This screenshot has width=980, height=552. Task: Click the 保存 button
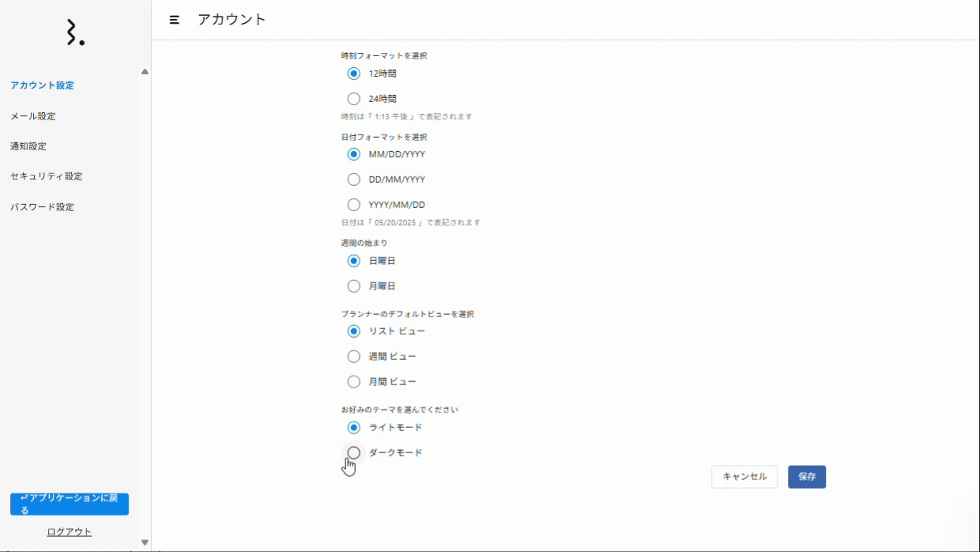(x=806, y=477)
